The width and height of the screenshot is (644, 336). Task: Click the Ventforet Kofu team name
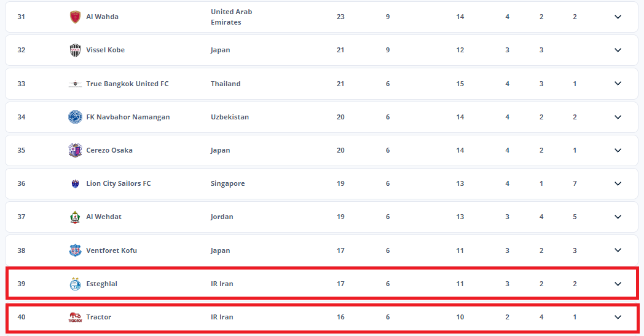(x=111, y=250)
